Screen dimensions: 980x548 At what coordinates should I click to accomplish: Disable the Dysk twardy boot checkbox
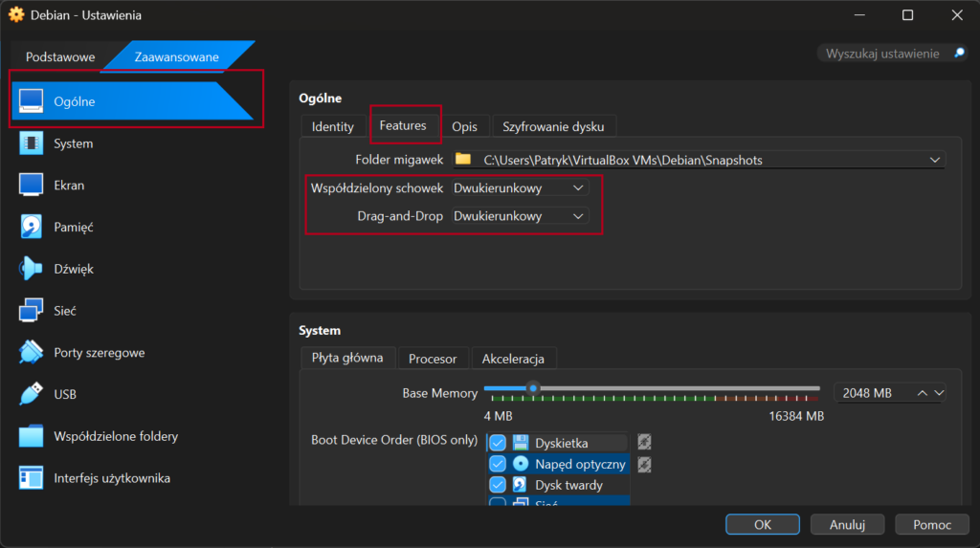pyautogui.click(x=498, y=485)
